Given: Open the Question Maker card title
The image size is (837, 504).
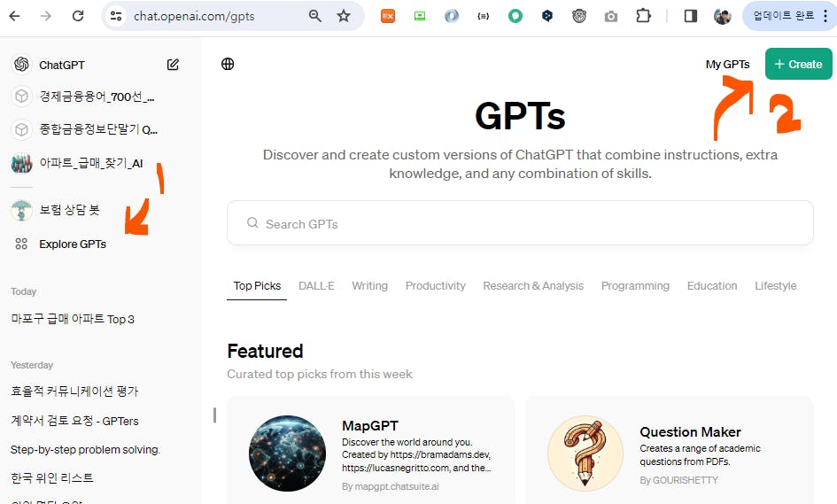Looking at the screenshot, I should (x=690, y=431).
